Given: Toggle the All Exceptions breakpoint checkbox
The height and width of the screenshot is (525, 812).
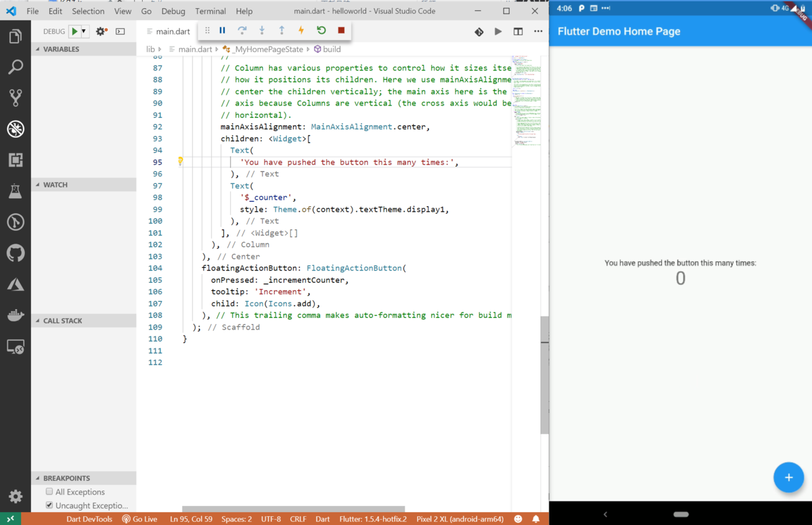Looking at the screenshot, I should tap(49, 492).
